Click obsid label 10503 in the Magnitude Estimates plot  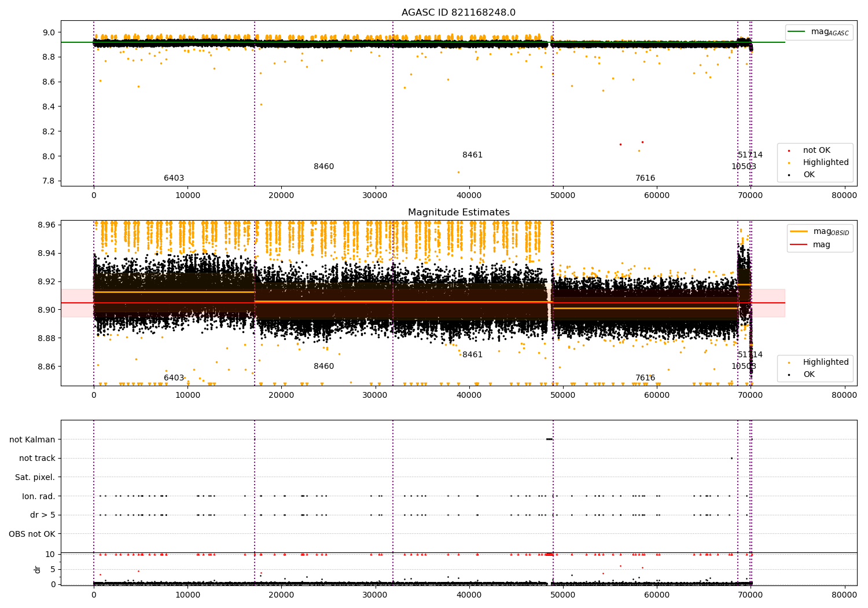tap(744, 367)
